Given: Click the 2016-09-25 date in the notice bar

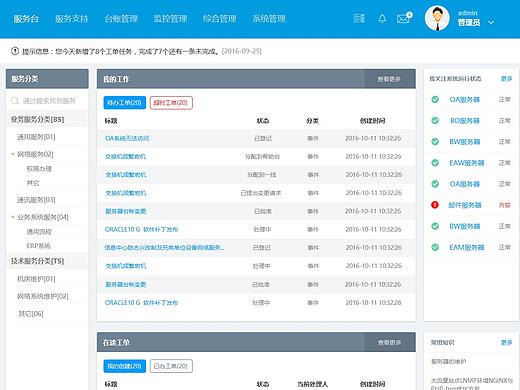Looking at the screenshot, I should pyautogui.click(x=242, y=51).
